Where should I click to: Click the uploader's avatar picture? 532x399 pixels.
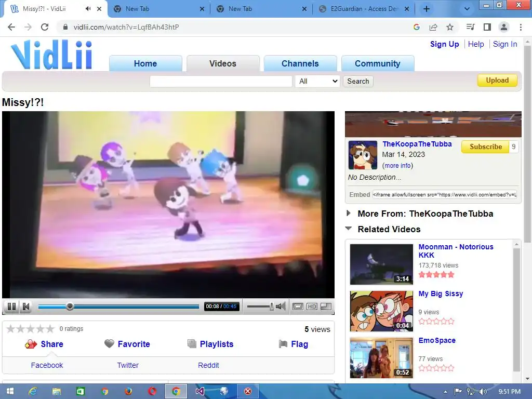coord(363,155)
